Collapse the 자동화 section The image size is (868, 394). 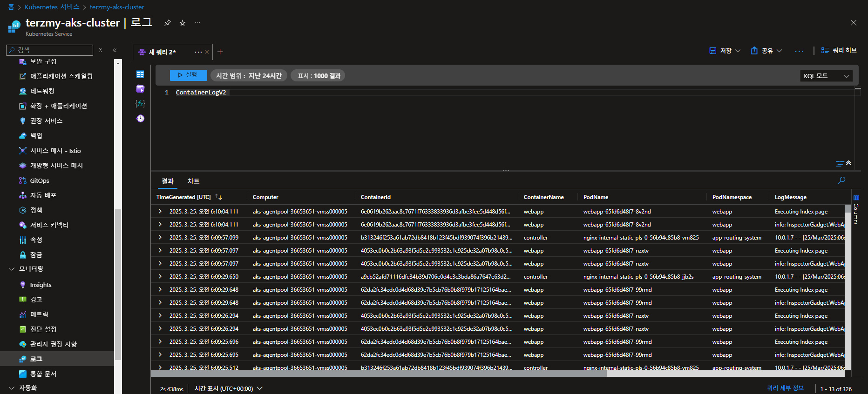click(12, 388)
